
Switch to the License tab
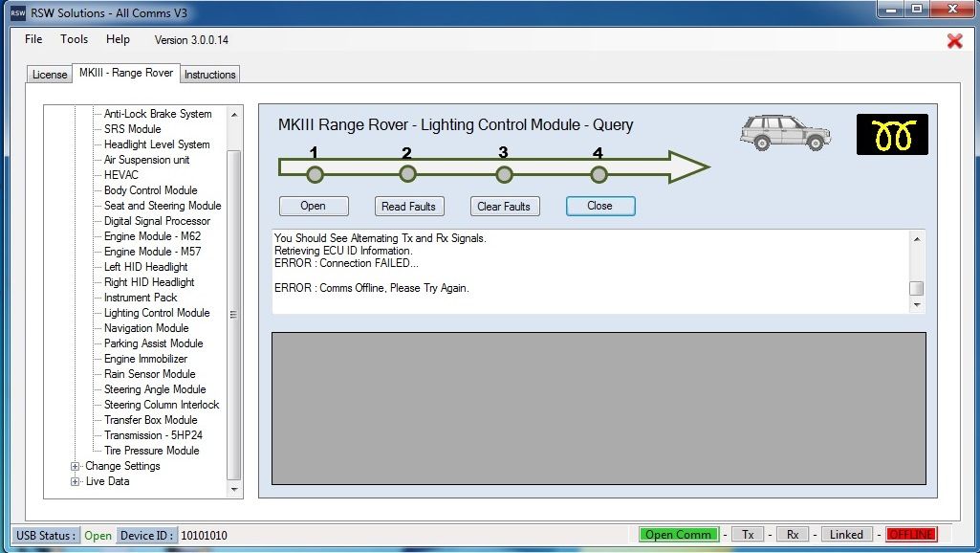tap(50, 75)
